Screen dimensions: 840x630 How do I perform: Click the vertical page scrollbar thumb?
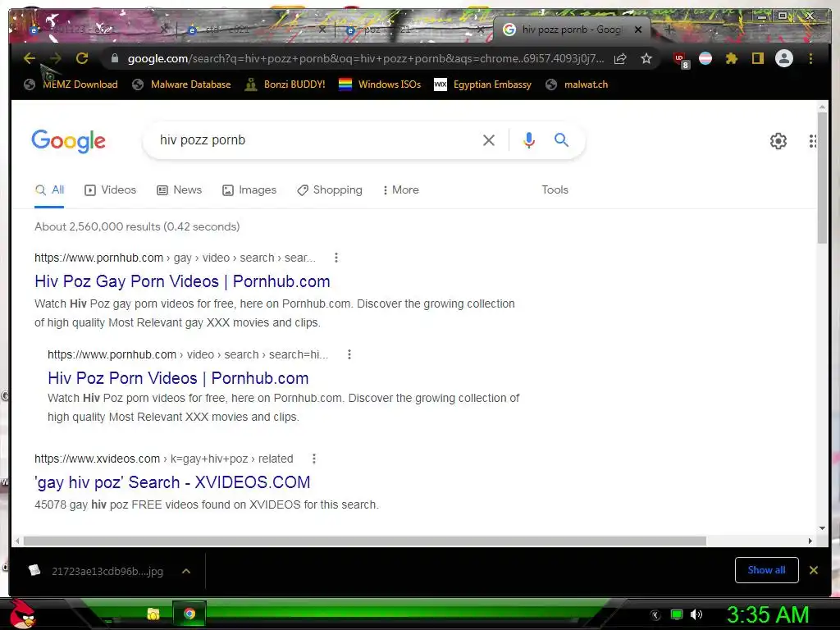822,177
